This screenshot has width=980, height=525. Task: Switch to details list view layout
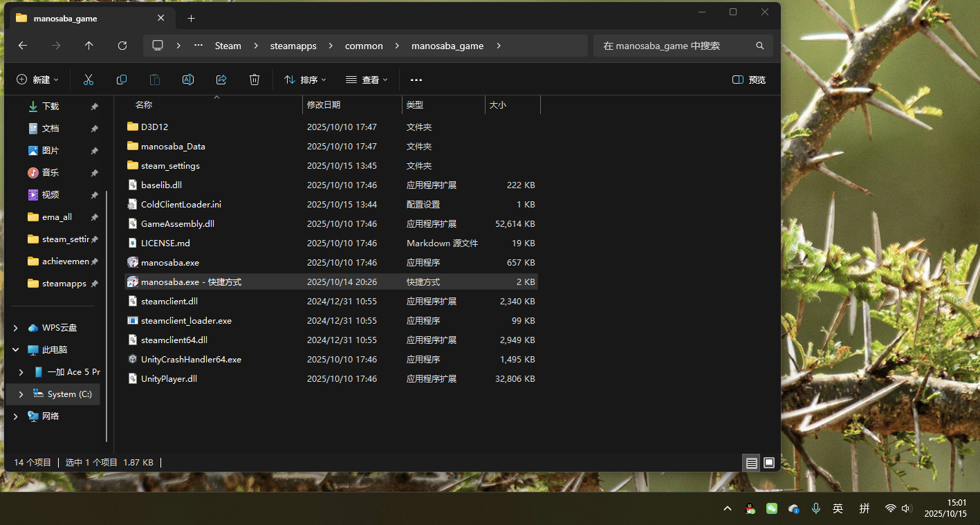[x=751, y=463]
